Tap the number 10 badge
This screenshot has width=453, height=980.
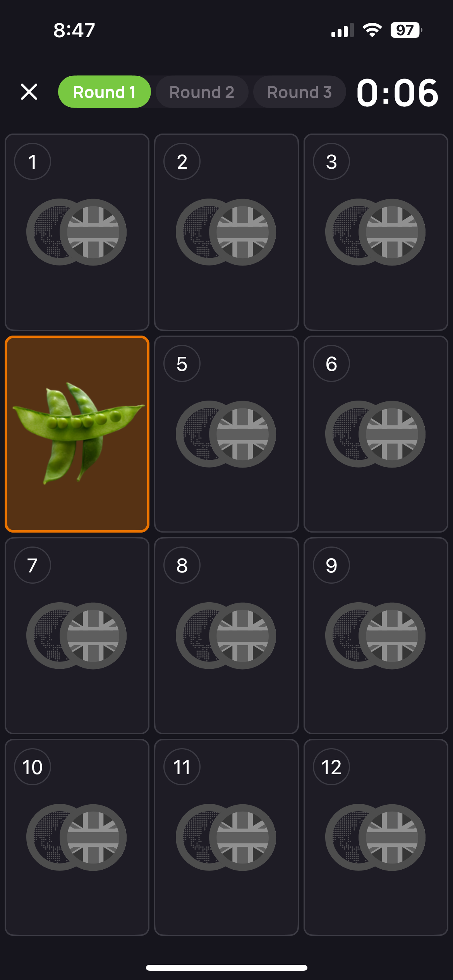[33, 767]
